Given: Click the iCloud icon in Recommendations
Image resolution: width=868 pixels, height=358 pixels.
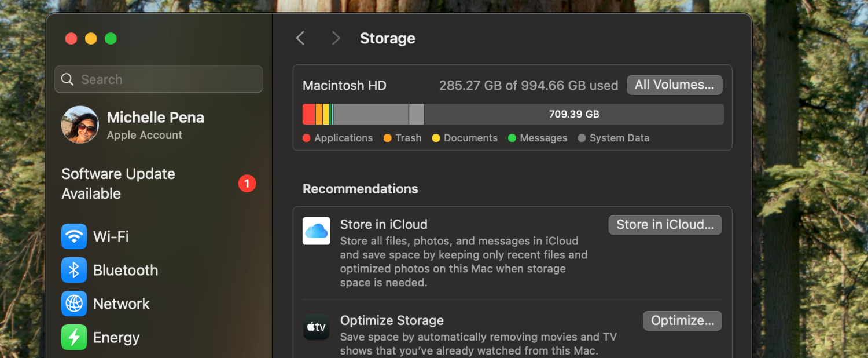Looking at the screenshot, I should (317, 231).
